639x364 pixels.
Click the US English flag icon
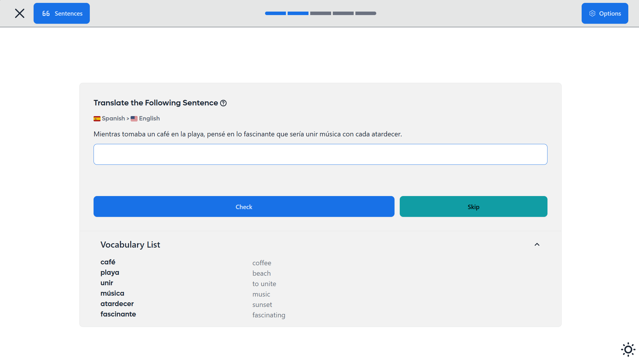click(134, 119)
